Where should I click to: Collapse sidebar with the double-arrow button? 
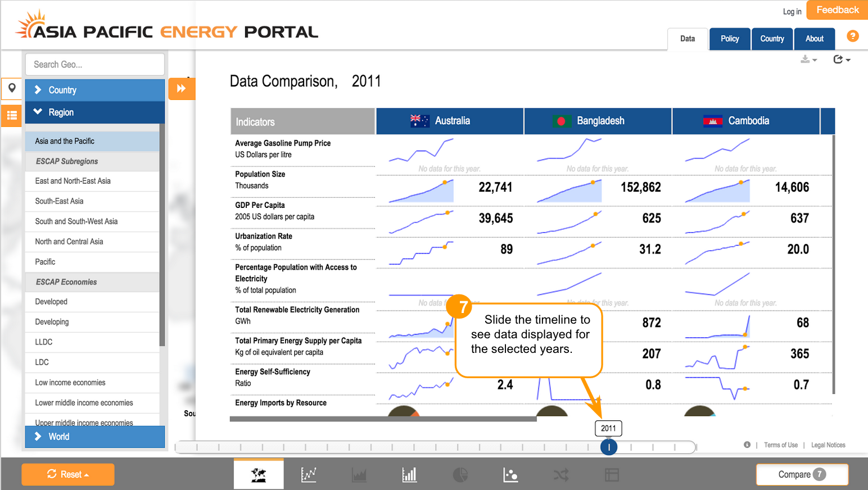pos(181,88)
